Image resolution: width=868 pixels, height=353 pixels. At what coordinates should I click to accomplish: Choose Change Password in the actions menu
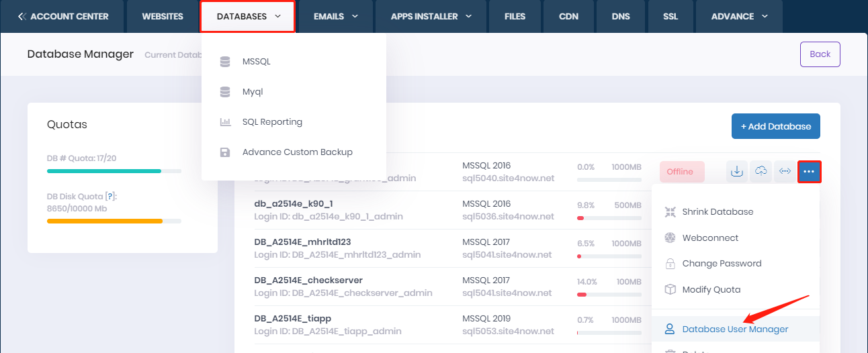click(722, 264)
